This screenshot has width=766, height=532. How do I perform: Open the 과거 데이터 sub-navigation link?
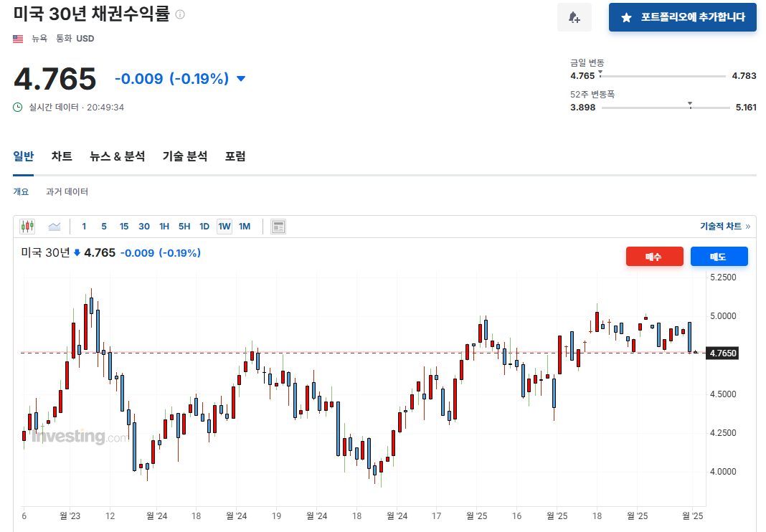(67, 192)
